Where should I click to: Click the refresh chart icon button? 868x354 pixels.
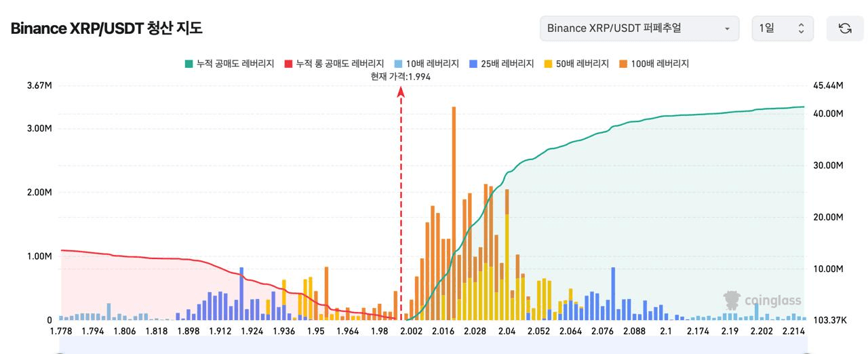pos(845,28)
